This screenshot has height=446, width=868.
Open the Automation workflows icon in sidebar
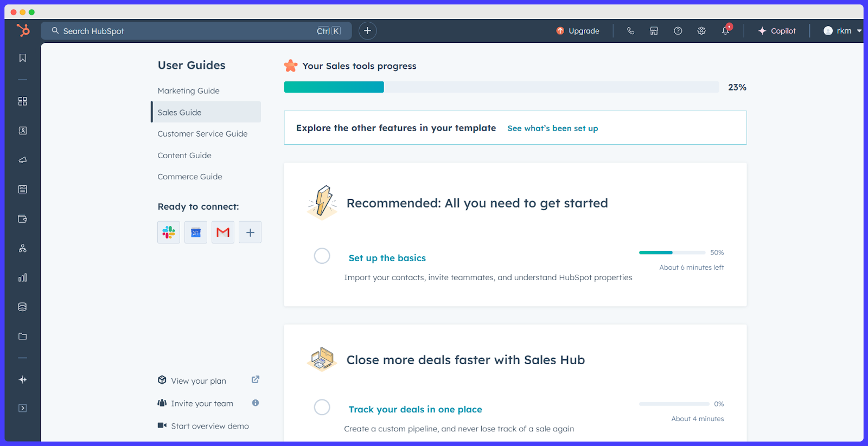tap(23, 248)
